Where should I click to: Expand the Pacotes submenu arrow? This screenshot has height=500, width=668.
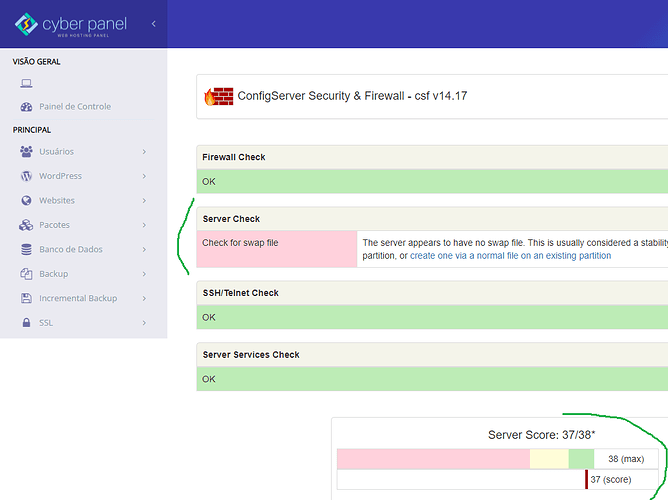point(144,225)
